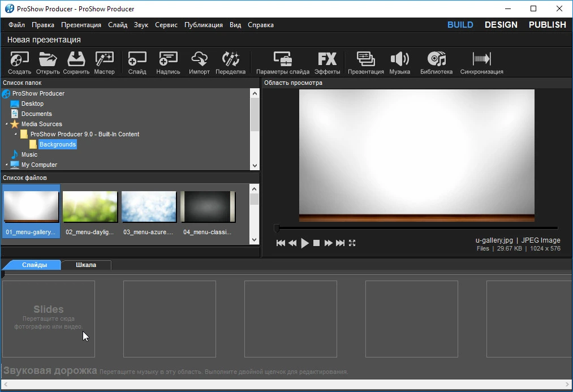Open the Публикация menu
573x392 pixels.
[x=204, y=25]
